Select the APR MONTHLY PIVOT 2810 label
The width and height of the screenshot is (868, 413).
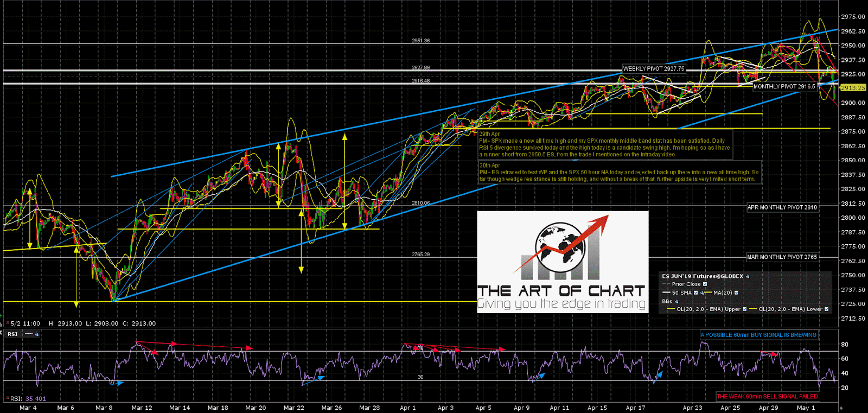782,207
